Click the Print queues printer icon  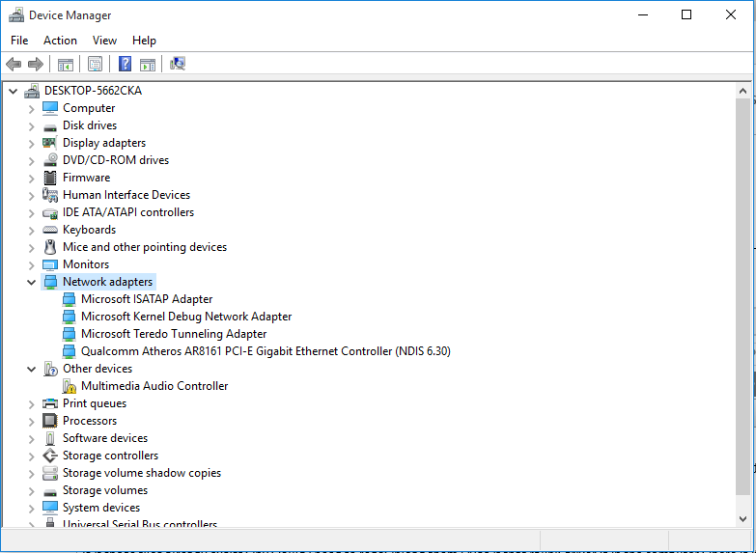point(50,403)
